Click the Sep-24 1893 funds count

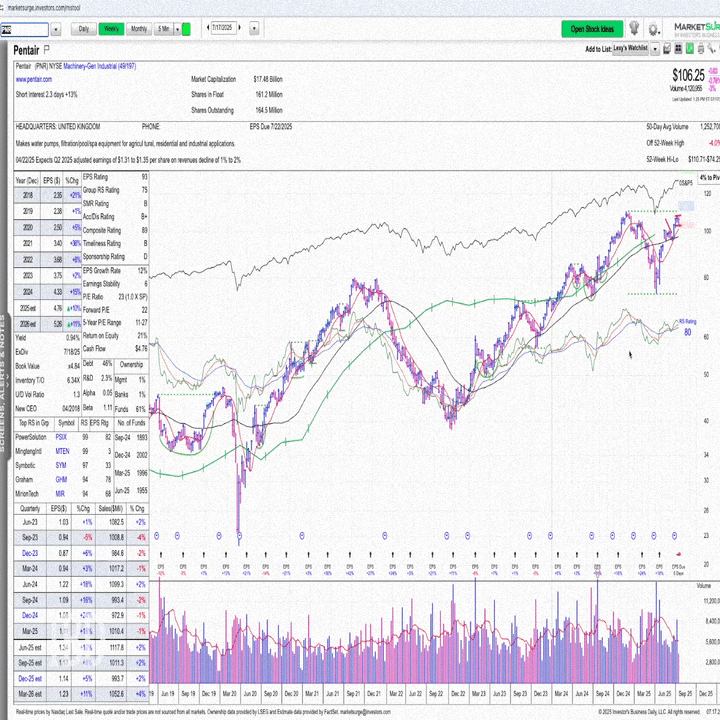(131, 438)
